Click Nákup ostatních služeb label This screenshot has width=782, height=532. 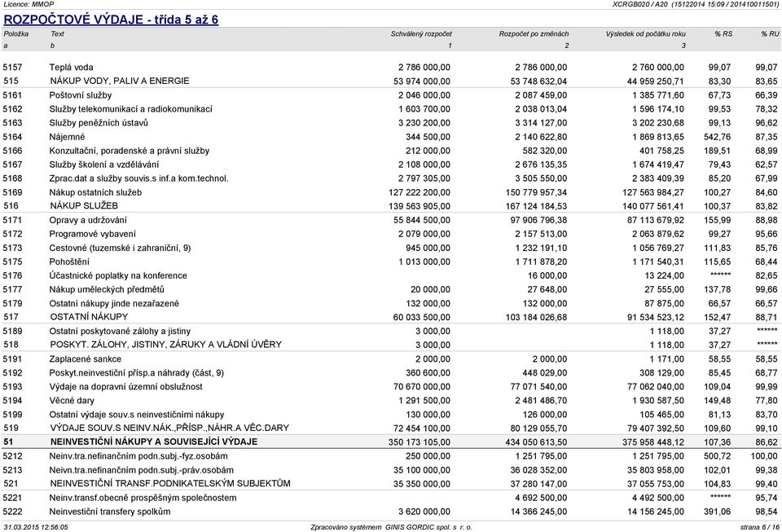(x=95, y=192)
